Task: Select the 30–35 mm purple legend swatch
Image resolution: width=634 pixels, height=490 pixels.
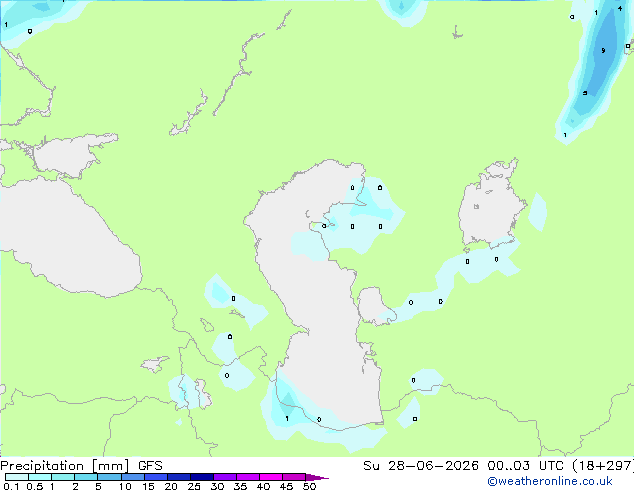Action: (225, 477)
